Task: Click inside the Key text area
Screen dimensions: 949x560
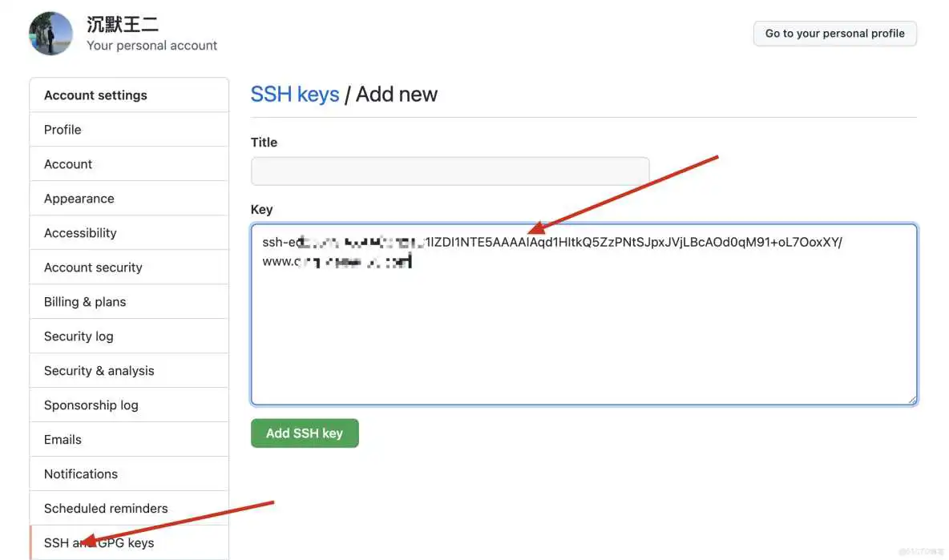Action: click(x=583, y=312)
